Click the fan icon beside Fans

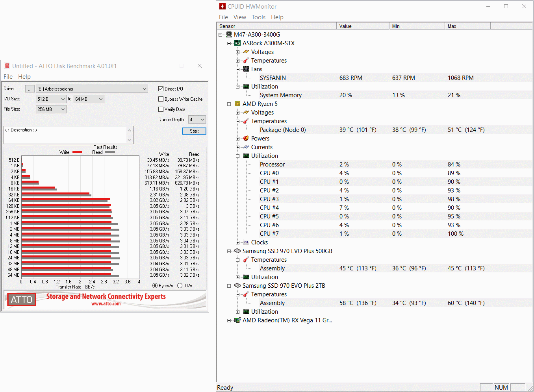246,69
